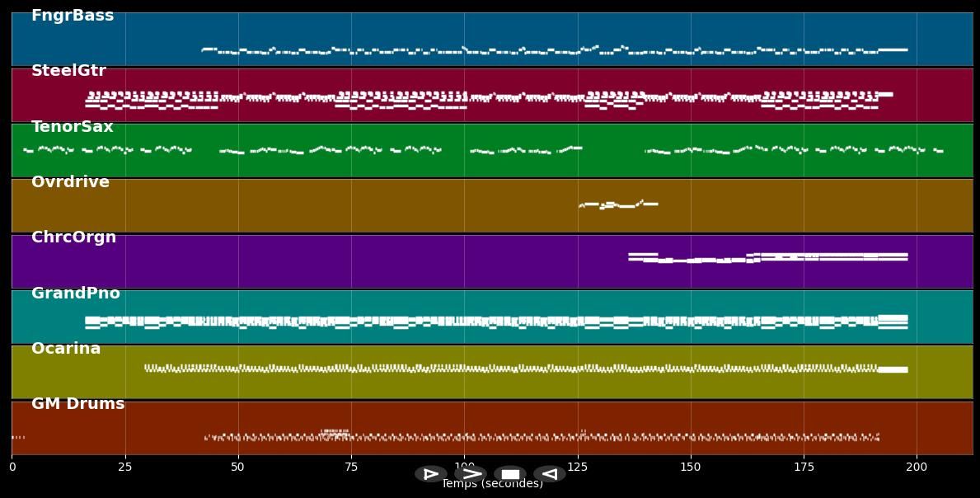Click the Ovrdrive guitar solo notes
The height and width of the screenshot is (498, 980).
618,204
